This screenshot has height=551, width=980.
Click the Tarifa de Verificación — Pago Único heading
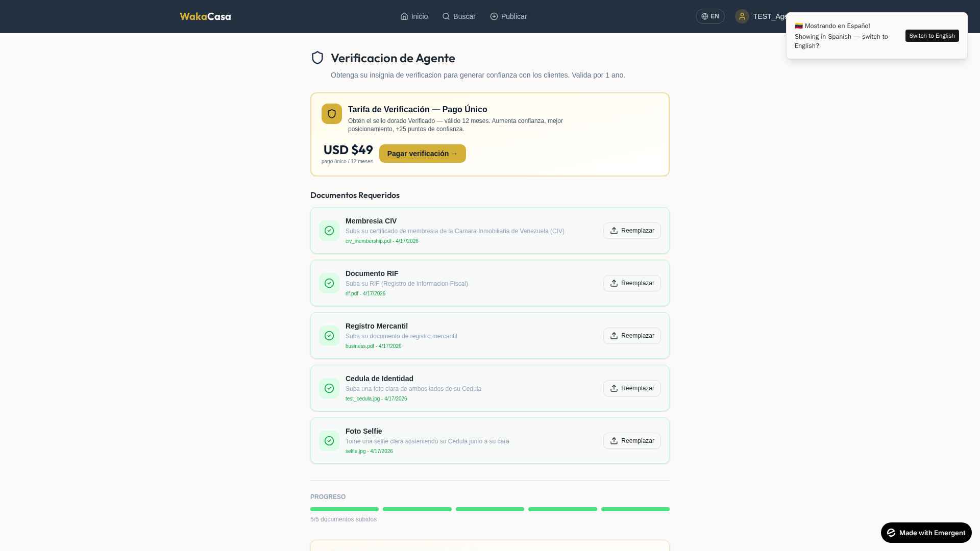tap(418, 110)
